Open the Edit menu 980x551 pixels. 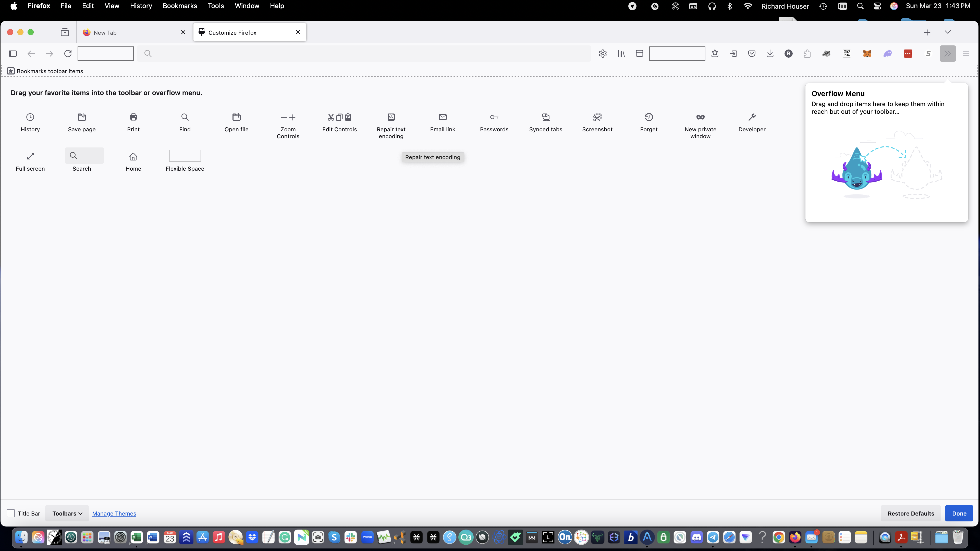click(88, 6)
